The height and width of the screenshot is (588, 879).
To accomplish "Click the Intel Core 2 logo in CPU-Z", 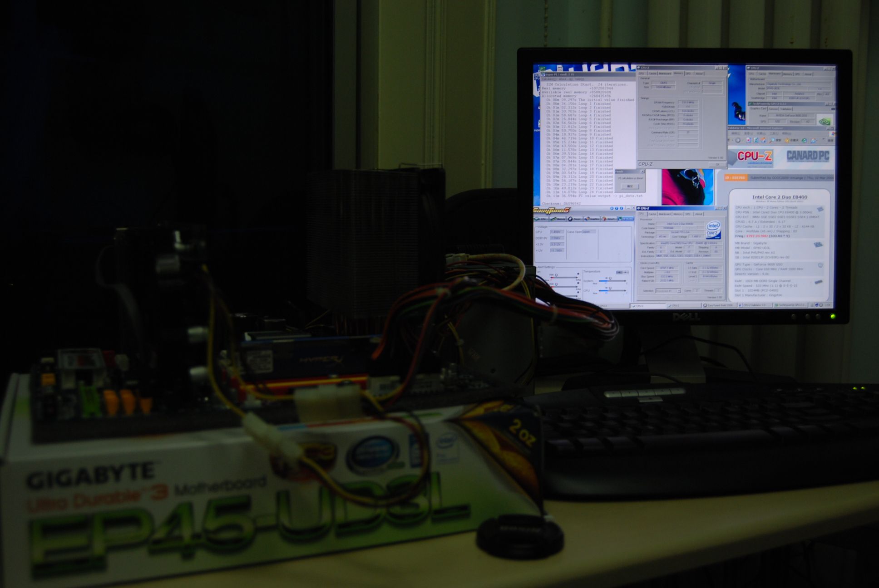I will (x=713, y=230).
